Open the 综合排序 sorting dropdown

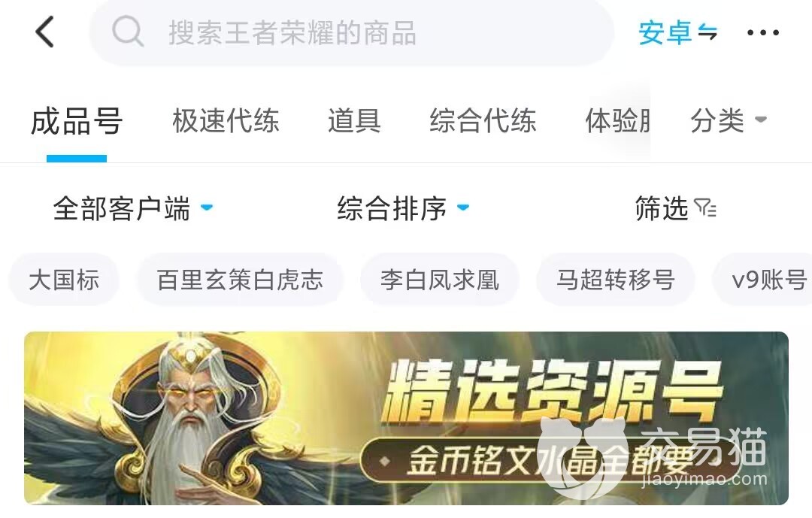(x=403, y=208)
